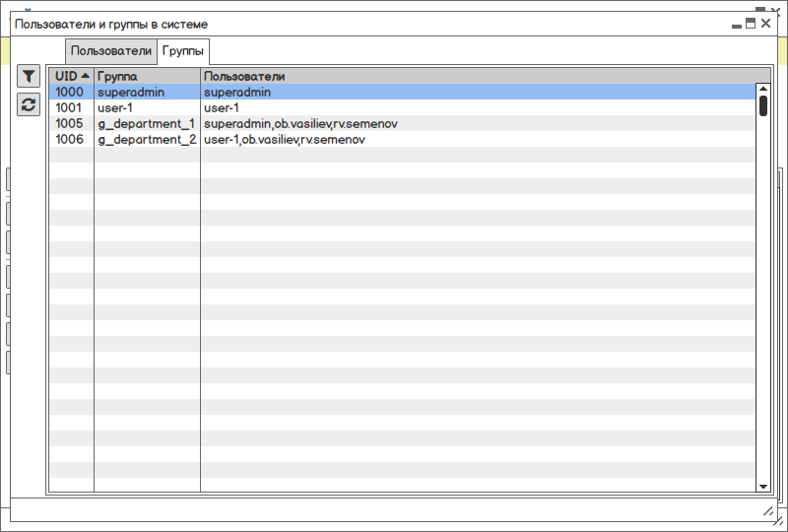The width and height of the screenshot is (788, 532).
Task: Select the Группы tab
Action: (x=183, y=51)
